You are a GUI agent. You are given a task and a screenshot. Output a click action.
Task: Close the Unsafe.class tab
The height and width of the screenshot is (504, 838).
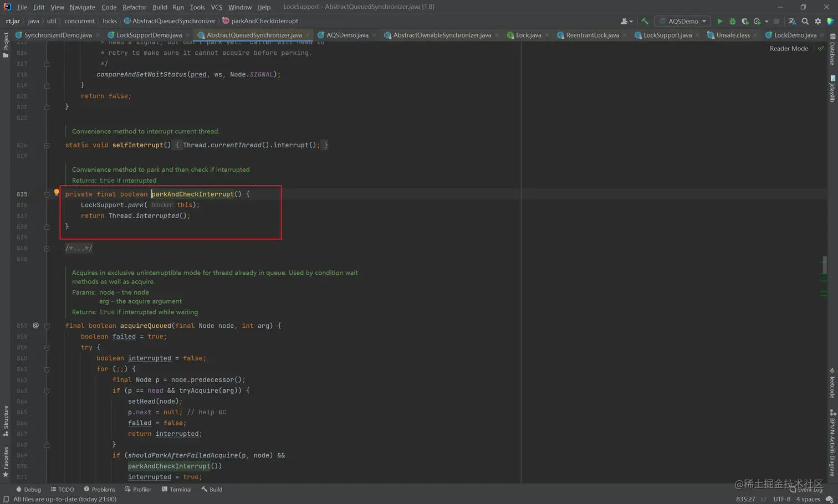pos(755,35)
